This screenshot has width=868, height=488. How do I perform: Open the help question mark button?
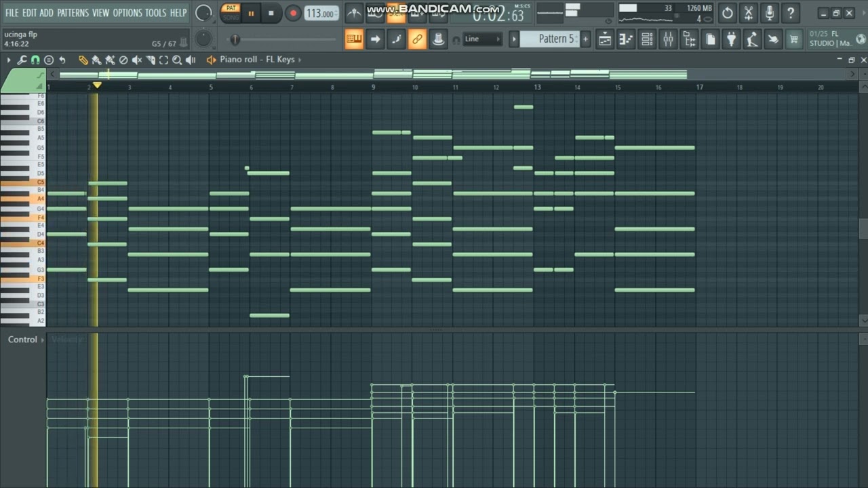tap(791, 13)
